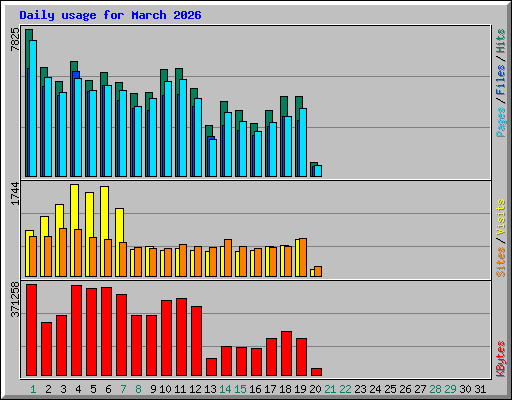Viewport: 512px width, 400px height.
Task: Click day label 12 on the axis
Action: pos(195,389)
